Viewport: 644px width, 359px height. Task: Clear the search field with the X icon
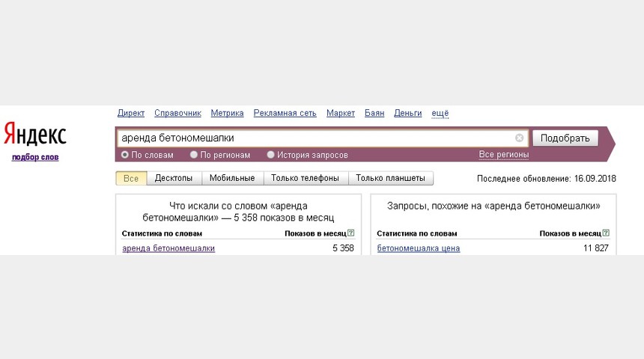click(519, 138)
